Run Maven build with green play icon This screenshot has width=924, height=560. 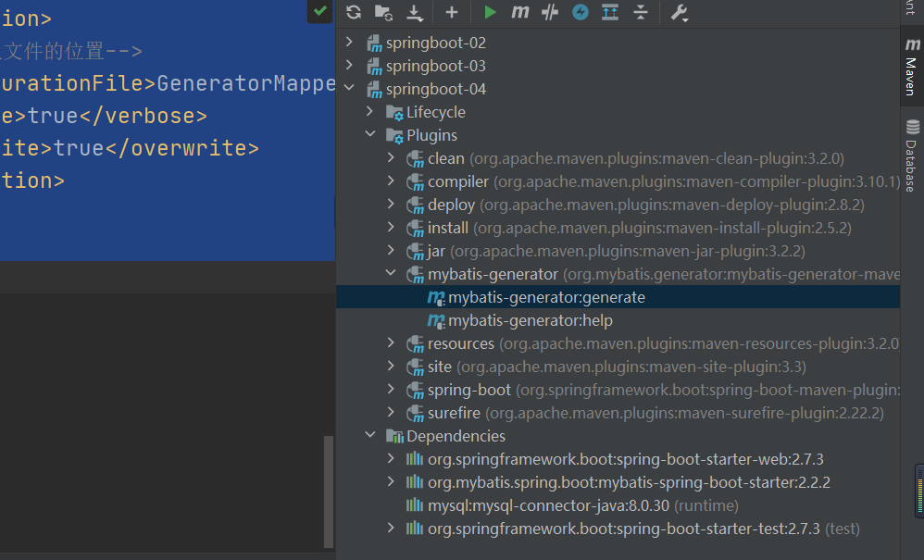[x=490, y=12]
